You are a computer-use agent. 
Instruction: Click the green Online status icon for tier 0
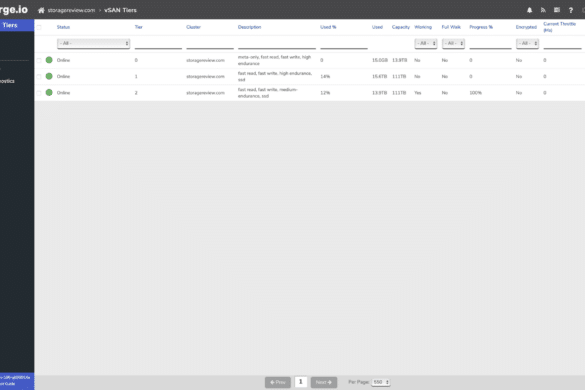[49, 60]
